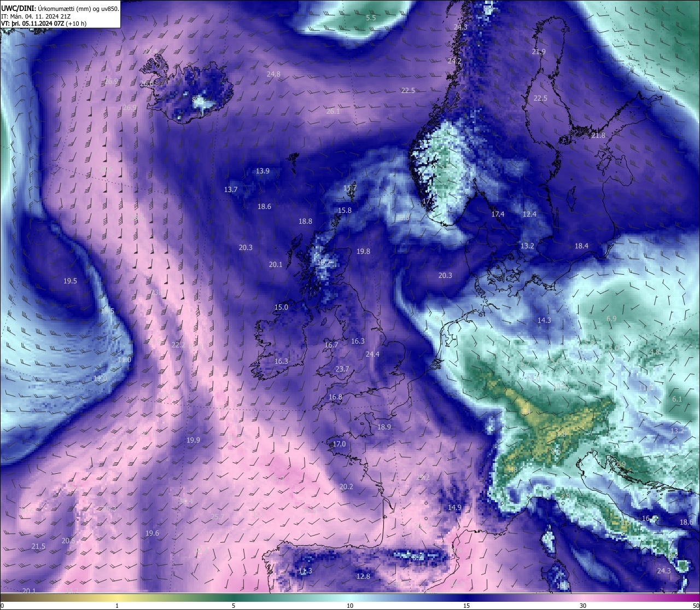The image size is (700, 610).
Task: Select the 19.6 map value
Action: click(x=152, y=533)
